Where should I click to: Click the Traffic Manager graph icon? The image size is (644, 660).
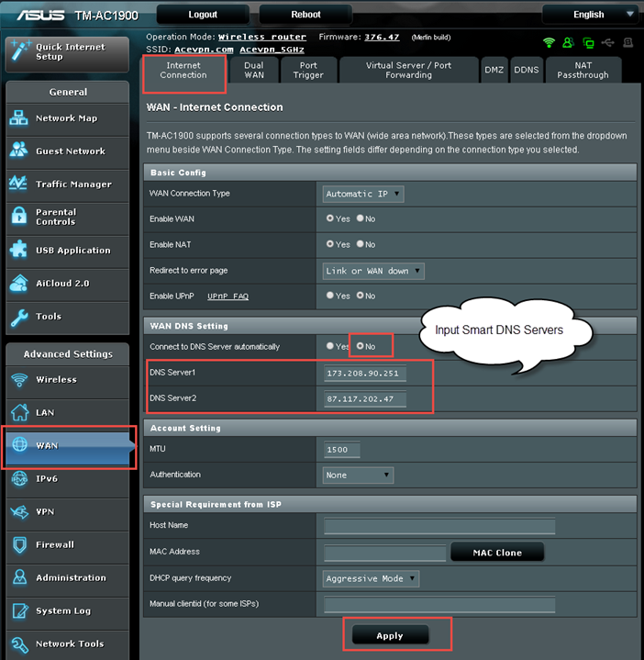pyautogui.click(x=18, y=183)
